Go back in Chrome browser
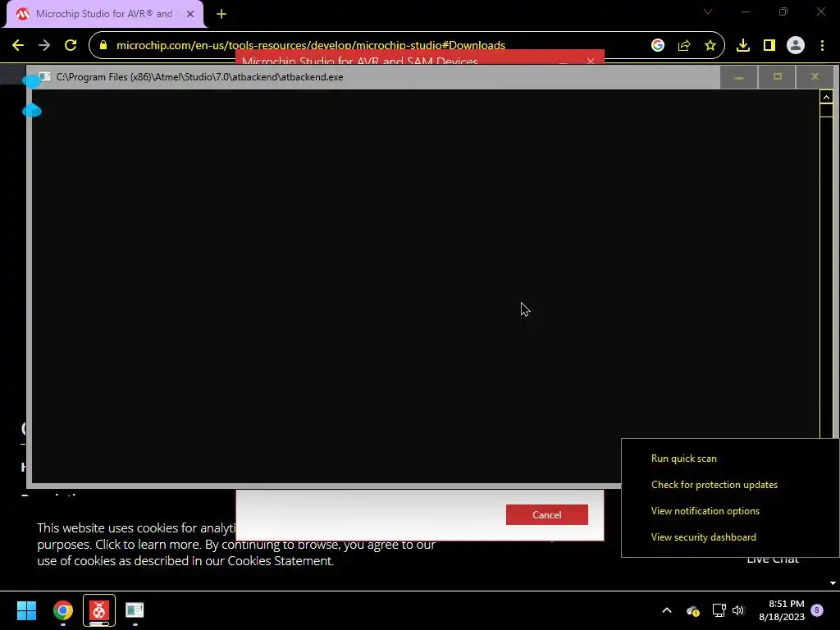The image size is (840, 630). pos(18,46)
